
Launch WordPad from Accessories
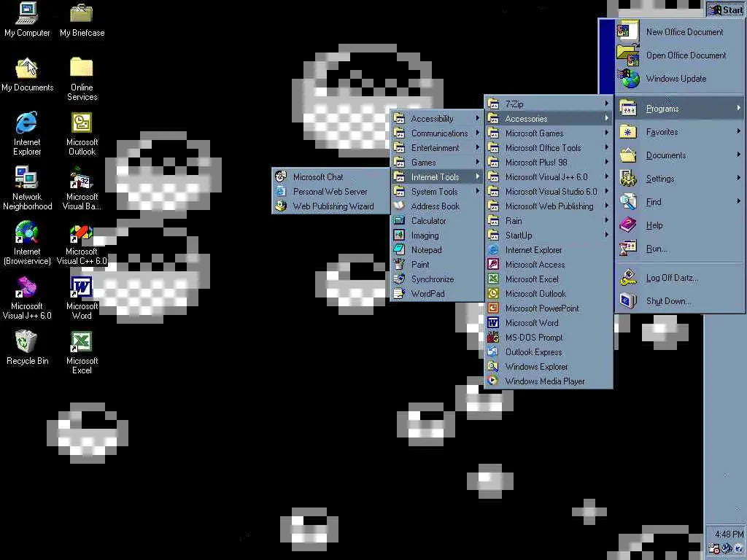[x=437, y=294]
